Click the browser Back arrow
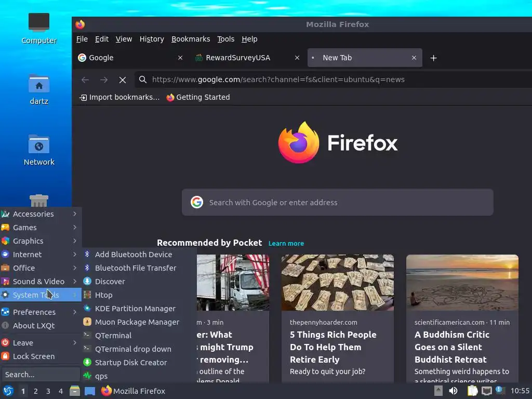 click(85, 79)
